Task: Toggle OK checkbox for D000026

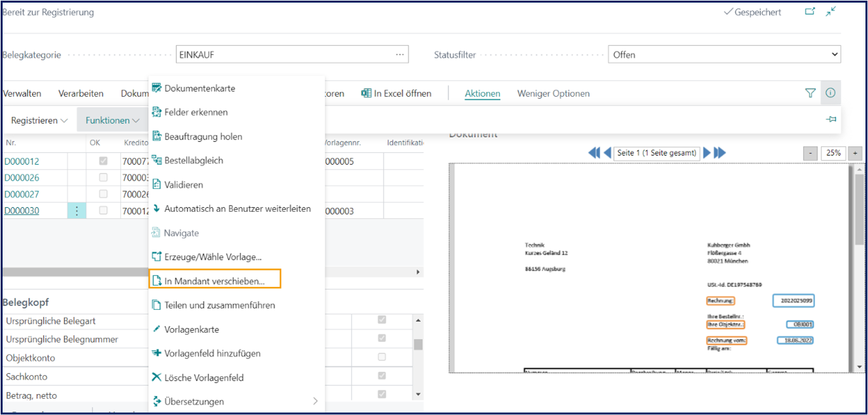Action: coord(103,178)
